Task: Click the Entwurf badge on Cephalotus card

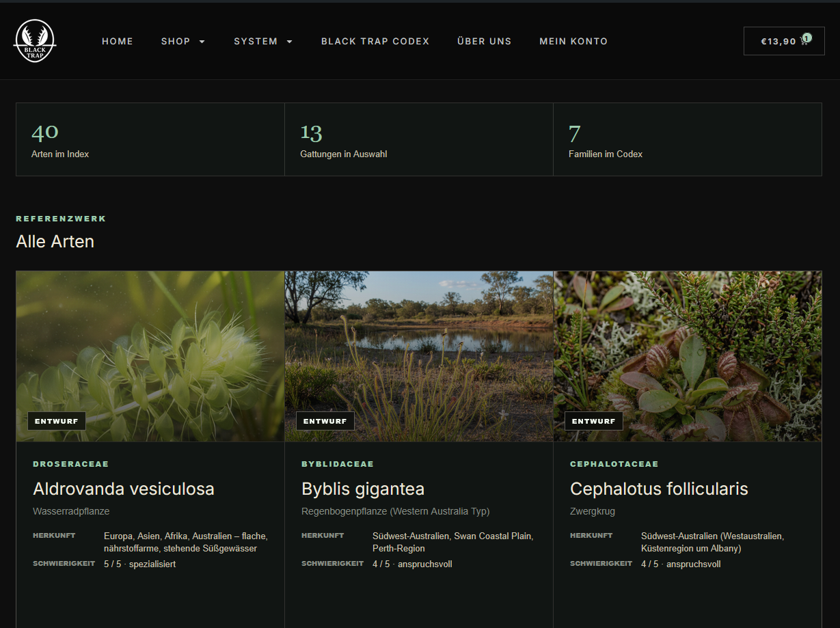Action: click(x=594, y=421)
